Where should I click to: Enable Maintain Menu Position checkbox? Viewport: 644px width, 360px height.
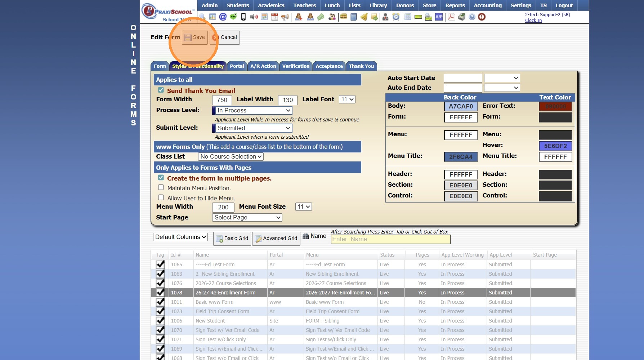tap(161, 187)
